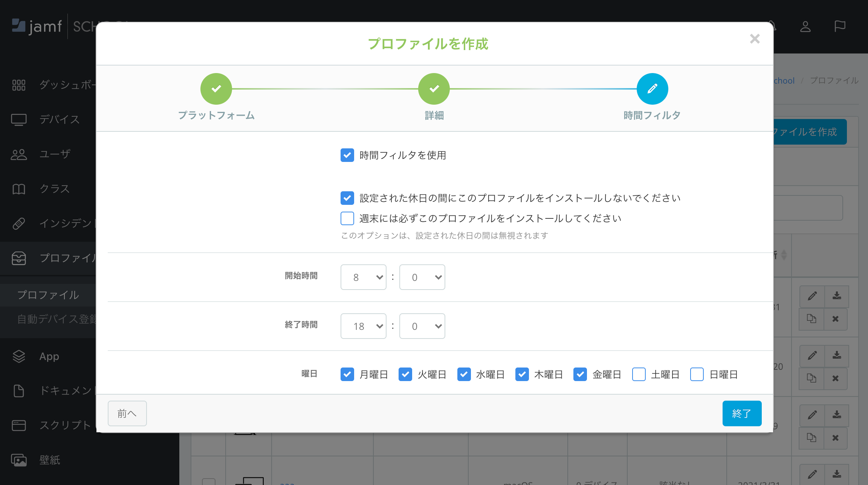The height and width of the screenshot is (485, 868).
Task: Open 開始時間 minute dropdown
Action: (x=422, y=277)
